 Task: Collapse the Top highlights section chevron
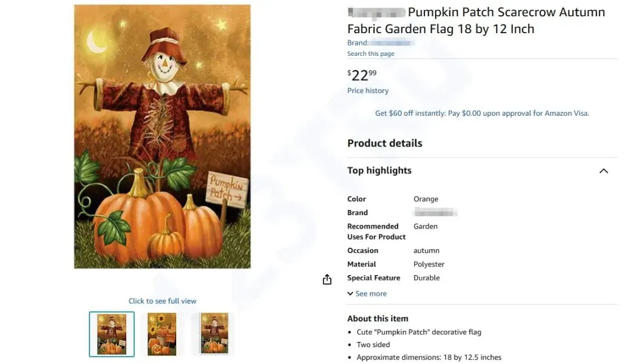pyautogui.click(x=604, y=171)
